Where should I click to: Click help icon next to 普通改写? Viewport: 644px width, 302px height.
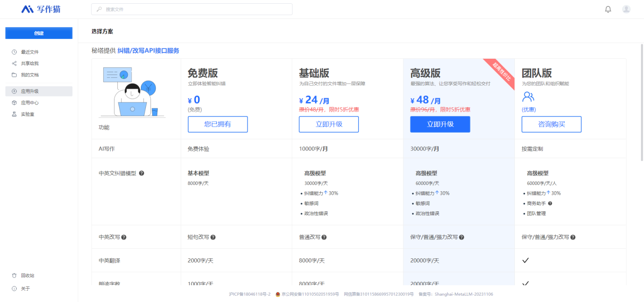pyautogui.click(x=324, y=237)
